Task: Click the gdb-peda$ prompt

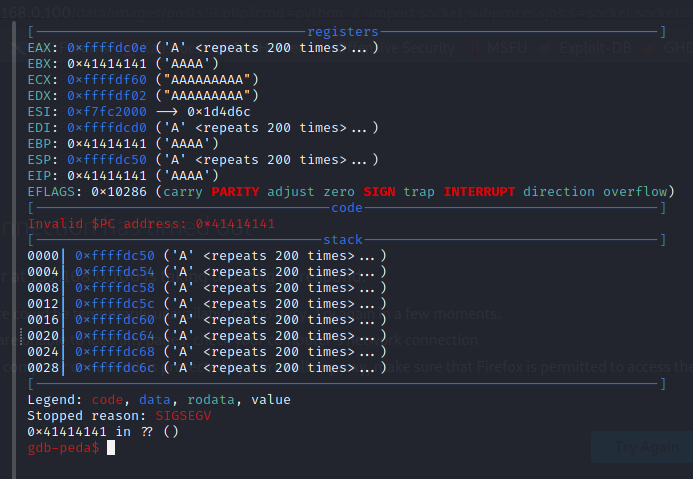Action: [x=63, y=448]
